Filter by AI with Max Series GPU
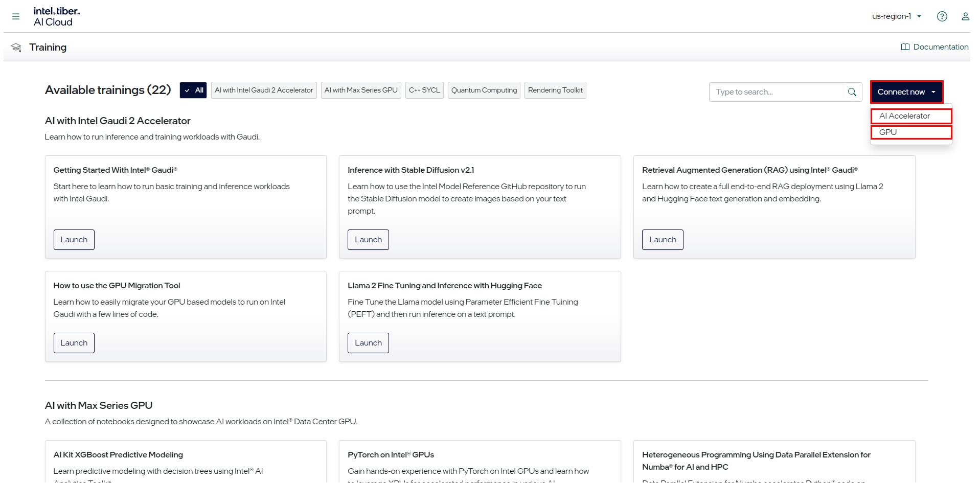Image resolution: width=980 pixels, height=483 pixels. click(361, 90)
